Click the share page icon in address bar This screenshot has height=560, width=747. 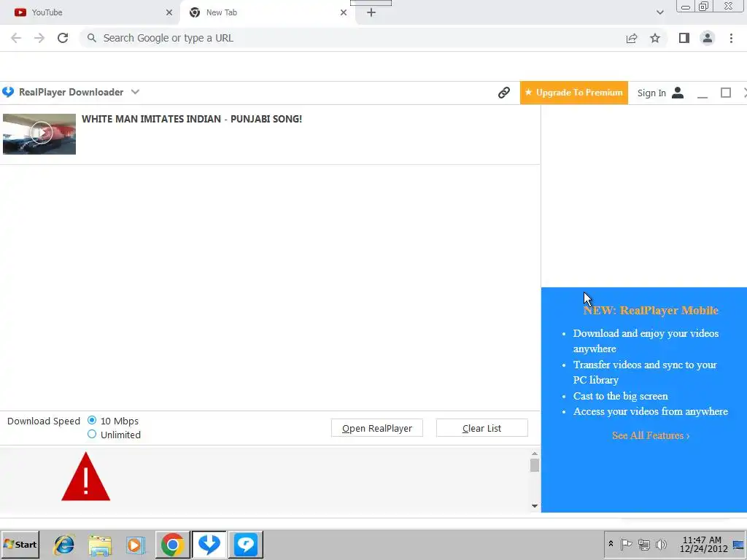coord(632,38)
